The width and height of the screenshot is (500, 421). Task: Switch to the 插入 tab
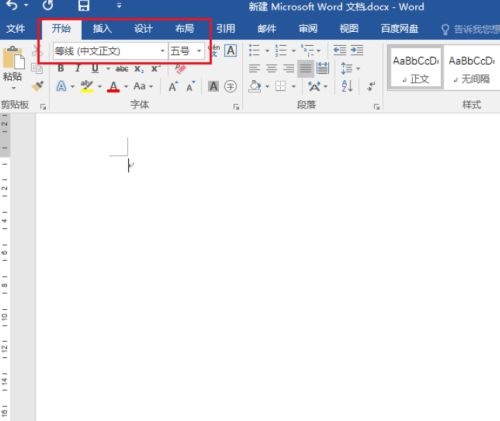102,29
